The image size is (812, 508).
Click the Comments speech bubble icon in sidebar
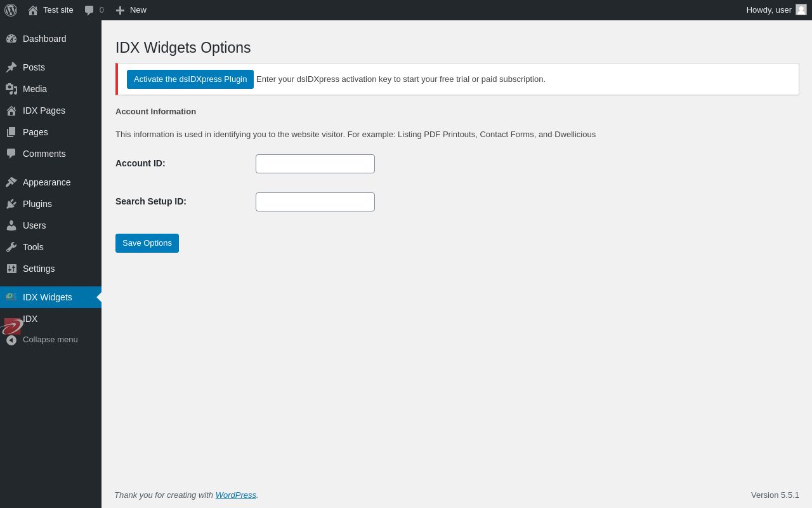[x=11, y=154]
